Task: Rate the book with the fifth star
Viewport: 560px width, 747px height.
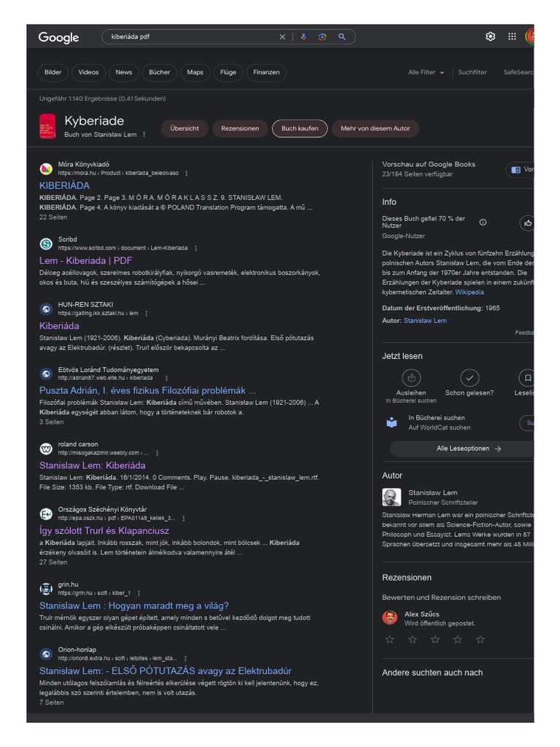Action: pyautogui.click(x=480, y=639)
